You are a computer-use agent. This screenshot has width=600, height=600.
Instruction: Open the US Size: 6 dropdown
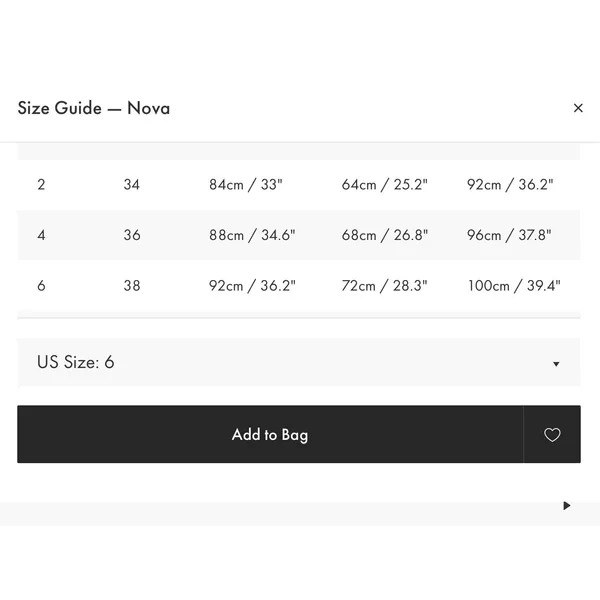pyautogui.click(x=299, y=362)
